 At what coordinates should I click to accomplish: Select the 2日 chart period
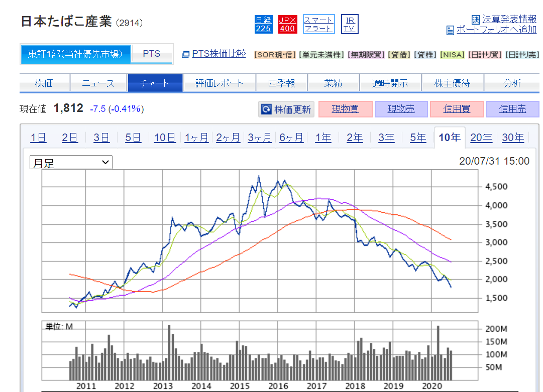tap(70, 138)
